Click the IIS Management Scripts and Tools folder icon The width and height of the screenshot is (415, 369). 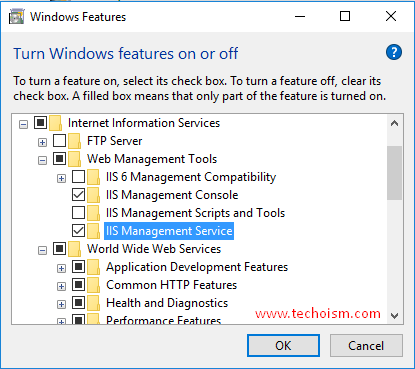pyautogui.click(x=93, y=213)
